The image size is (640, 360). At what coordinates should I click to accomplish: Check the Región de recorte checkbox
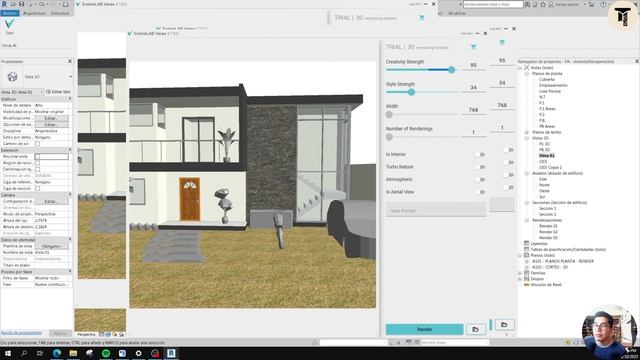(x=38, y=163)
